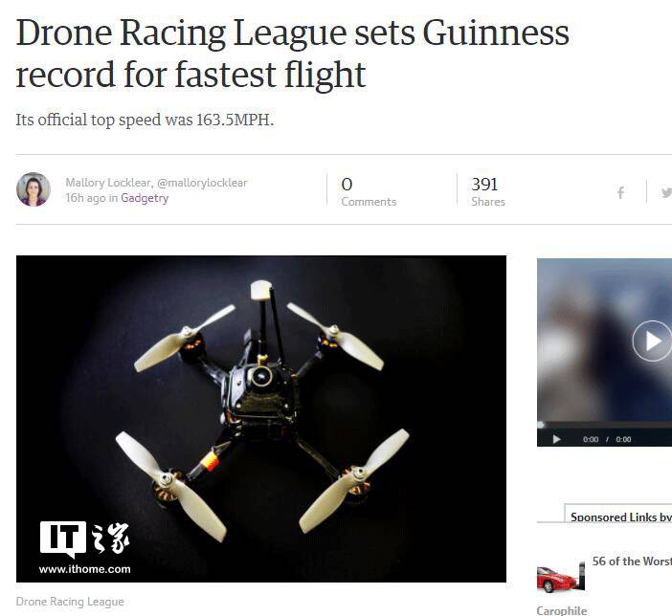Screen dimensions: 672x616
Task: Open the article headline about Drone Racing League
Action: coord(293,54)
